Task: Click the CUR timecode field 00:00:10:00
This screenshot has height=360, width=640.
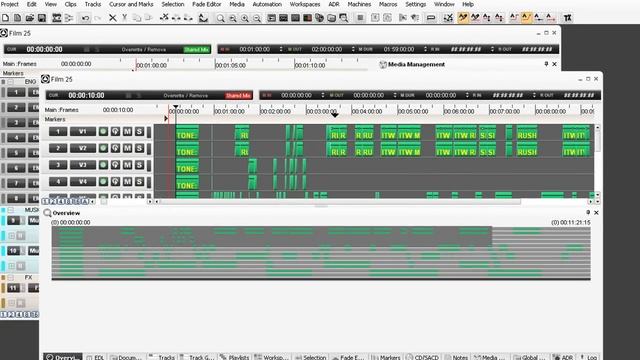Action: tap(86, 95)
